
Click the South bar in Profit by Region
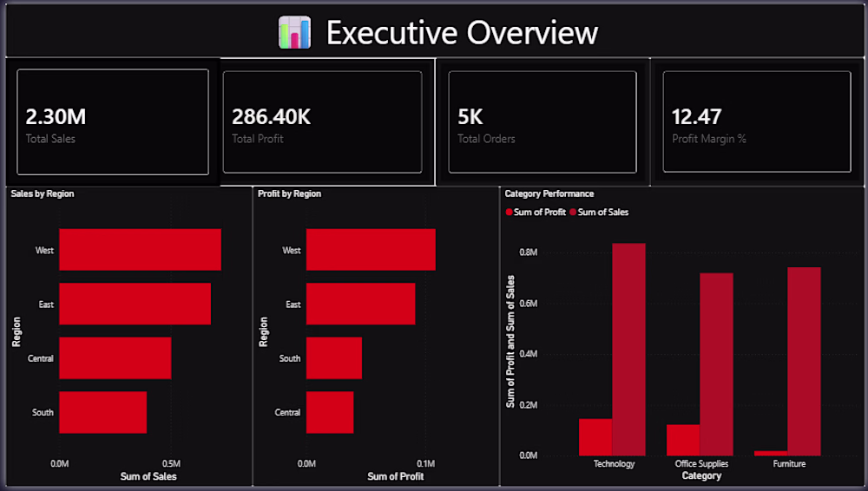point(334,358)
